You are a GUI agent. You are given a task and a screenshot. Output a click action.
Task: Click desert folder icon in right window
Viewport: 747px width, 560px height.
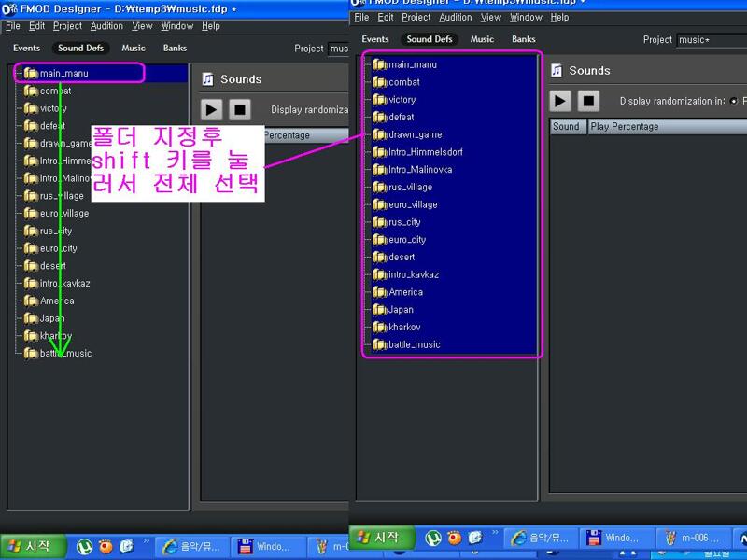tap(380, 257)
